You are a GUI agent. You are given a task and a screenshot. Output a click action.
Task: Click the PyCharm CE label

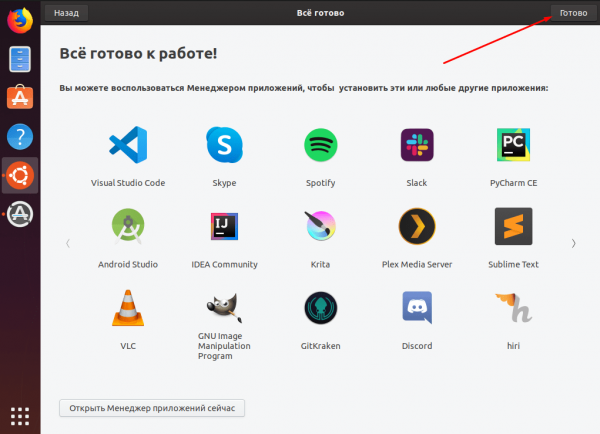click(x=514, y=183)
